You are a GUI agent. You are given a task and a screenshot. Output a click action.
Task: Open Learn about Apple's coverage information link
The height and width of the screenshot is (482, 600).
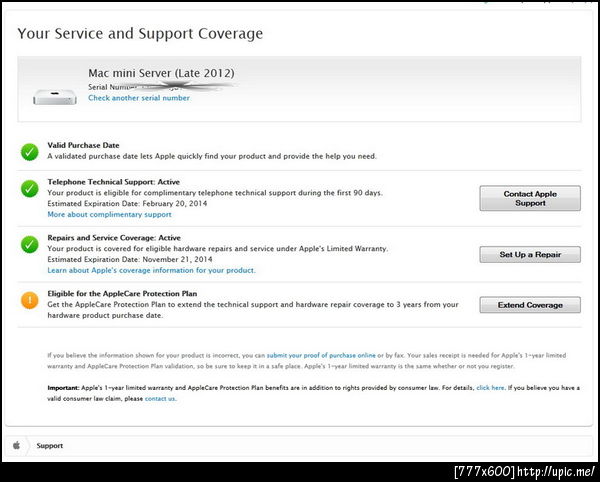[x=152, y=270]
